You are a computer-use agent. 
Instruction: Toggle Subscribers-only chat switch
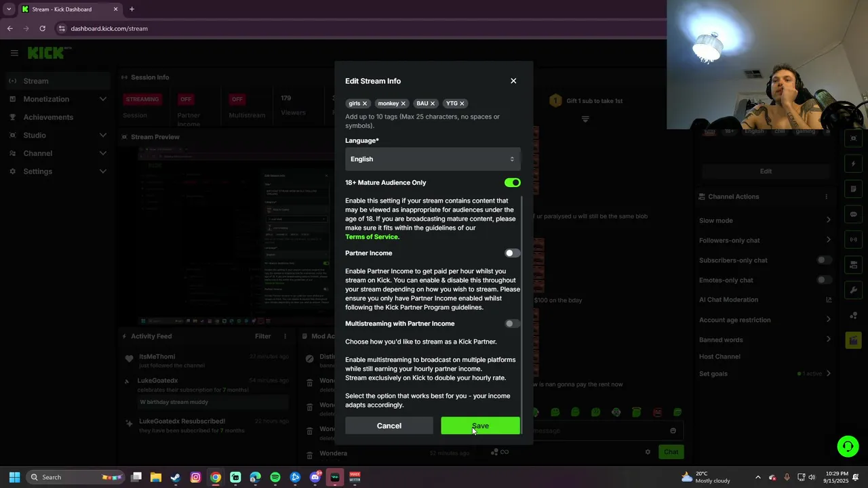pyautogui.click(x=824, y=260)
